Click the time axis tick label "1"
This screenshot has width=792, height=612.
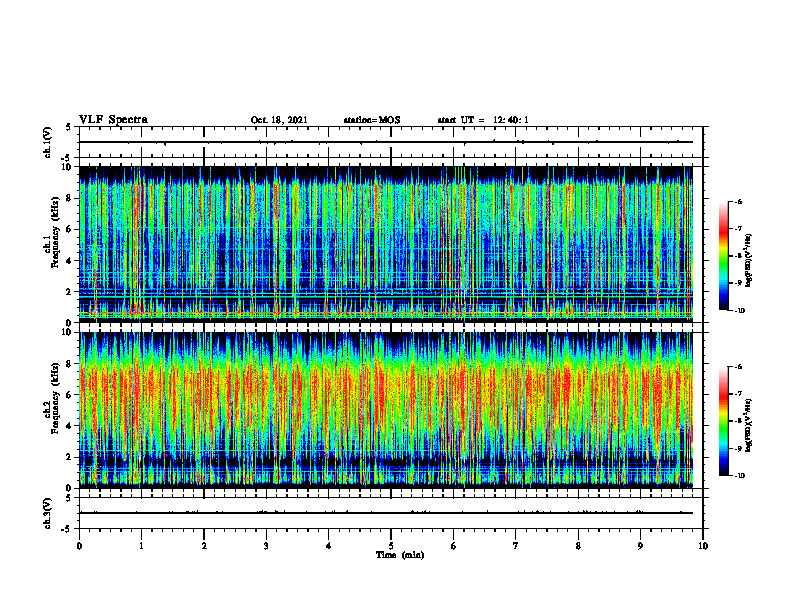tap(141, 546)
